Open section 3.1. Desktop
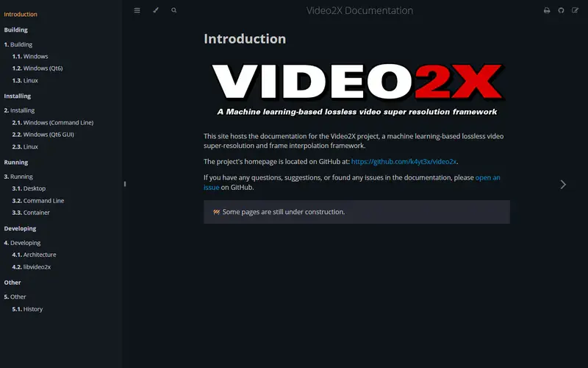 click(29, 188)
